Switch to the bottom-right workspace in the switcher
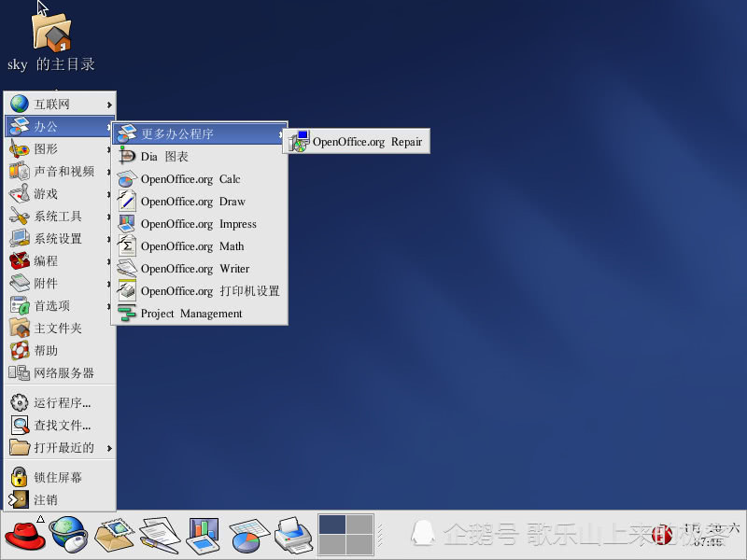Screen dimensions: 747x560 (x=359, y=544)
